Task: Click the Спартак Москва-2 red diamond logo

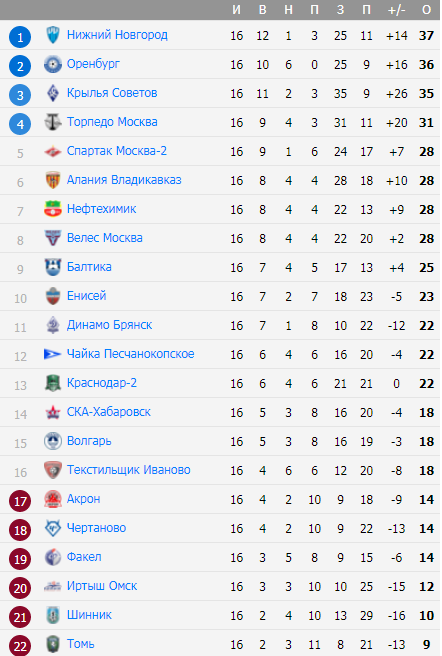Action: coord(53,151)
